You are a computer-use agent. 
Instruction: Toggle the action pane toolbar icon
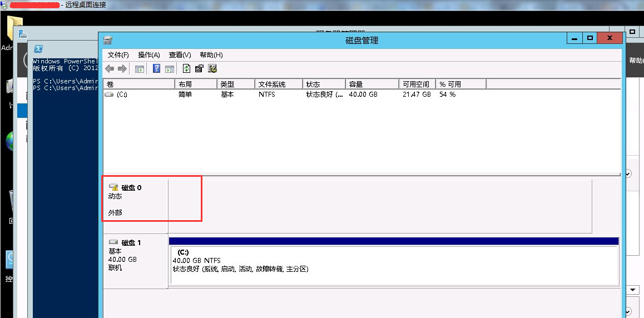[170, 68]
